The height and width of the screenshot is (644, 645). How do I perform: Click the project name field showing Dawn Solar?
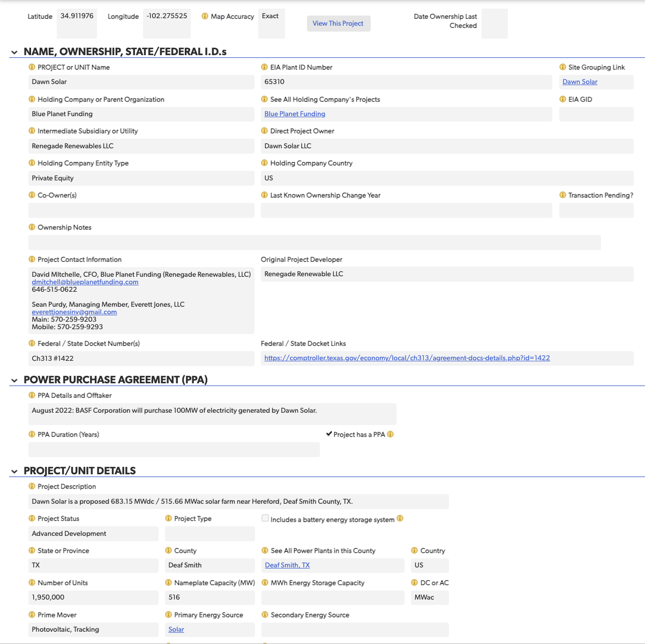(x=141, y=82)
